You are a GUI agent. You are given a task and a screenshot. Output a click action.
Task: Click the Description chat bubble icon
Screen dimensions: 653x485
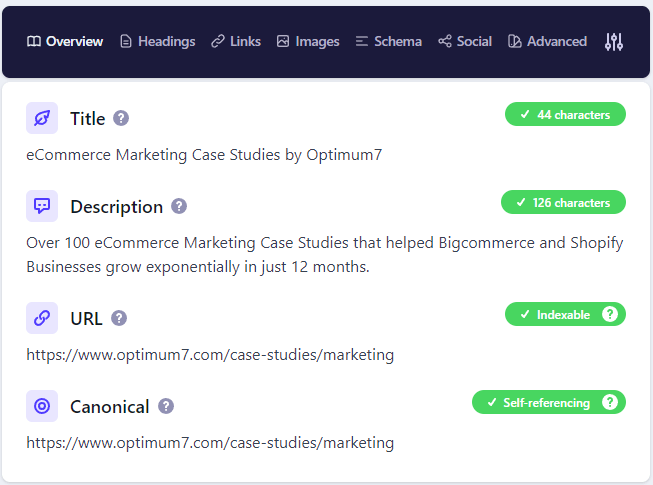coord(42,206)
